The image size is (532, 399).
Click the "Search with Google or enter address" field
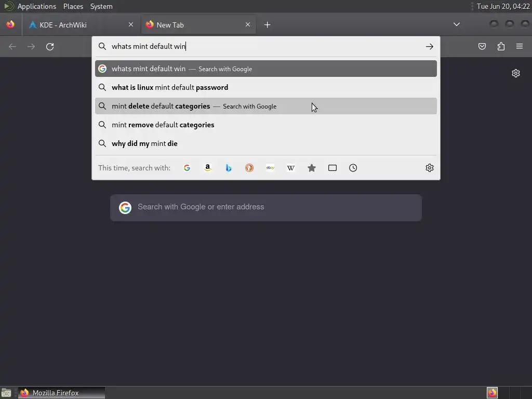(266, 208)
